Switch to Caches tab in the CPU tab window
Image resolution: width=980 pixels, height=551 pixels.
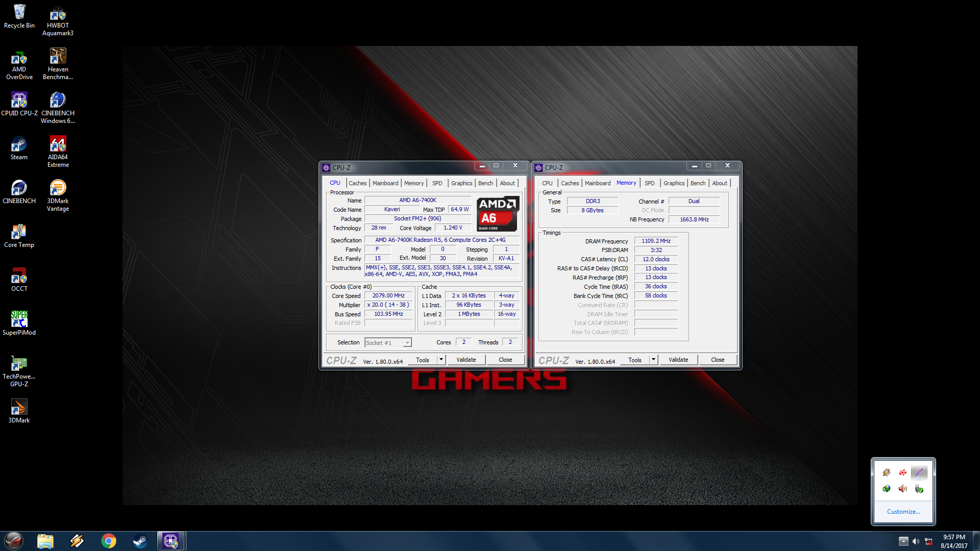(x=358, y=183)
